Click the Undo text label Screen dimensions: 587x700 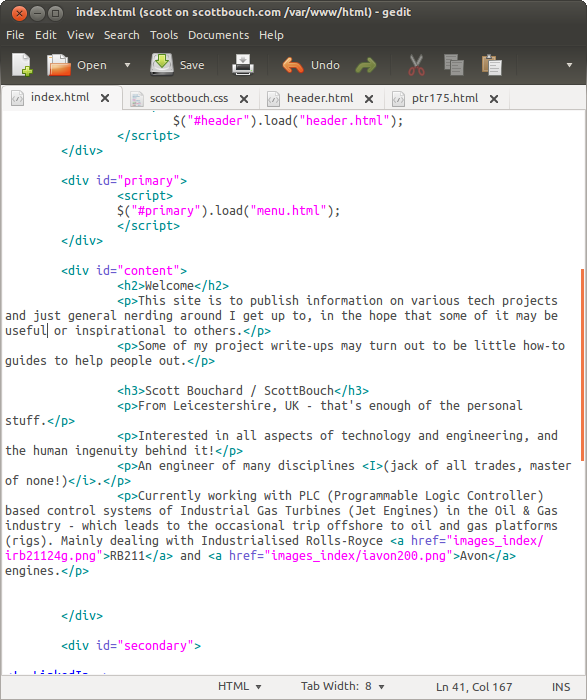[x=325, y=65]
